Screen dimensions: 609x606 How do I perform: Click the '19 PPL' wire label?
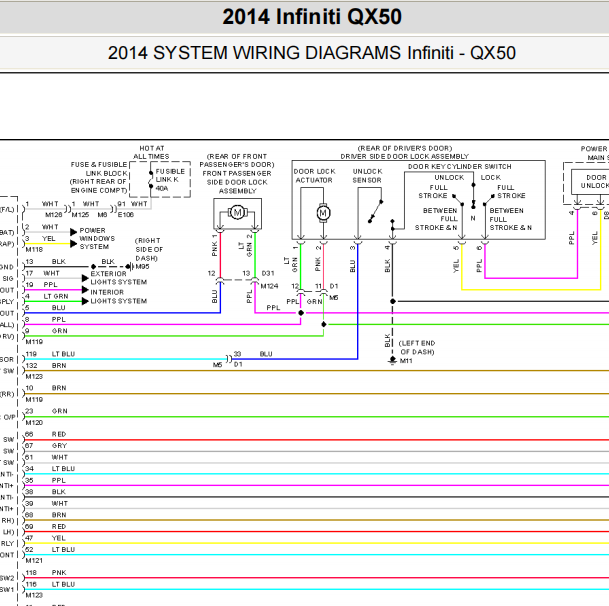[42, 285]
